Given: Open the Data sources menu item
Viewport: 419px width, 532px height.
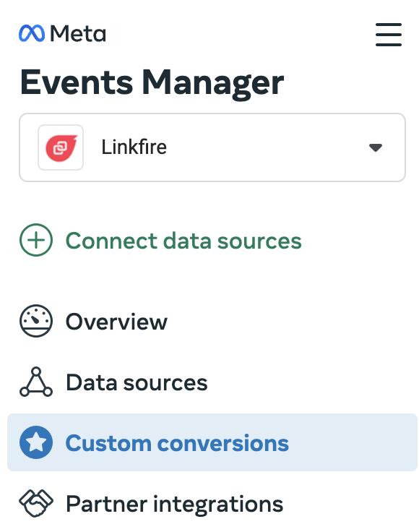Looking at the screenshot, I should [x=137, y=382].
